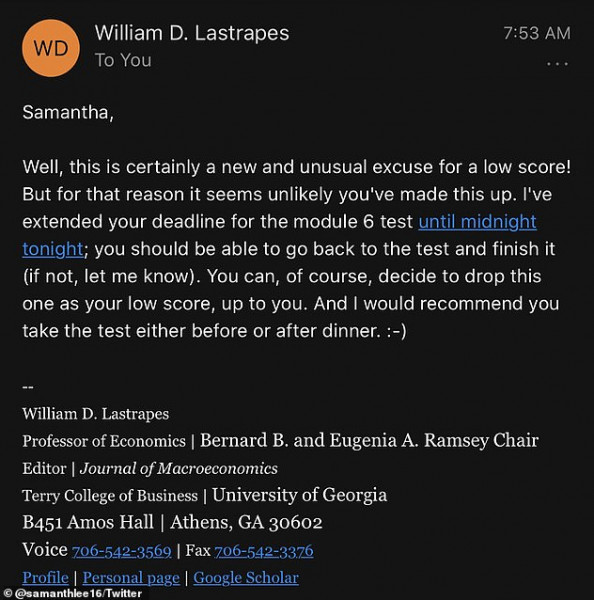Viewport: 594px width, 600px height.
Task: Click the @samanthlee16/Twitter credit watermark
Action: point(72,593)
